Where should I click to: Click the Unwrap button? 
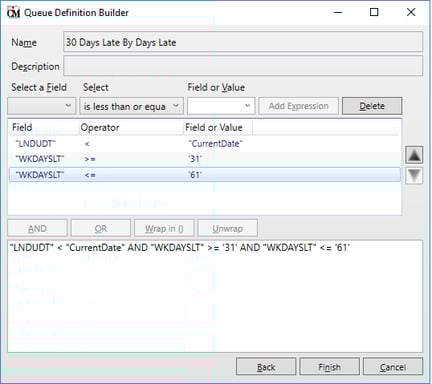(228, 229)
